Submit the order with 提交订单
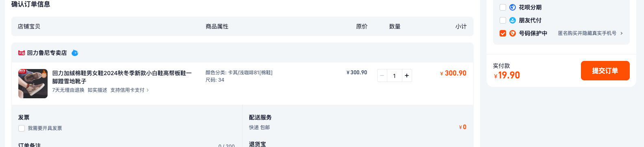This screenshot has height=147, width=644. click(605, 71)
